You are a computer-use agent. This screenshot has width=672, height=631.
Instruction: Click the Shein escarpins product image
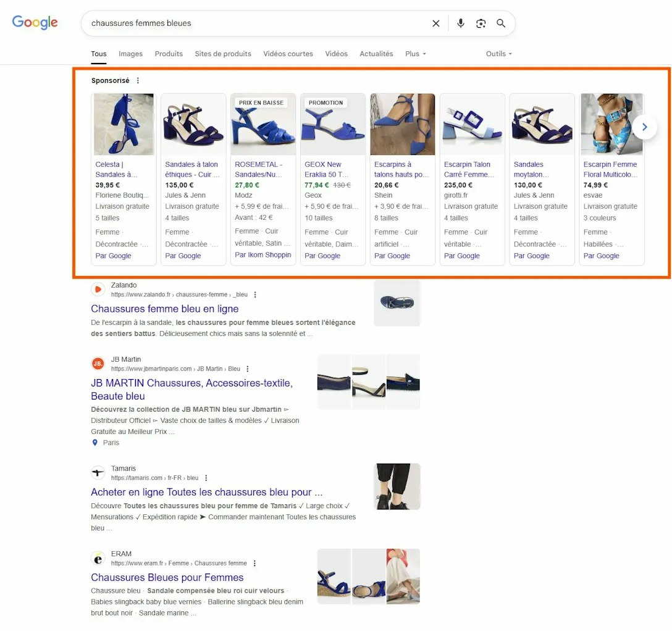point(403,124)
